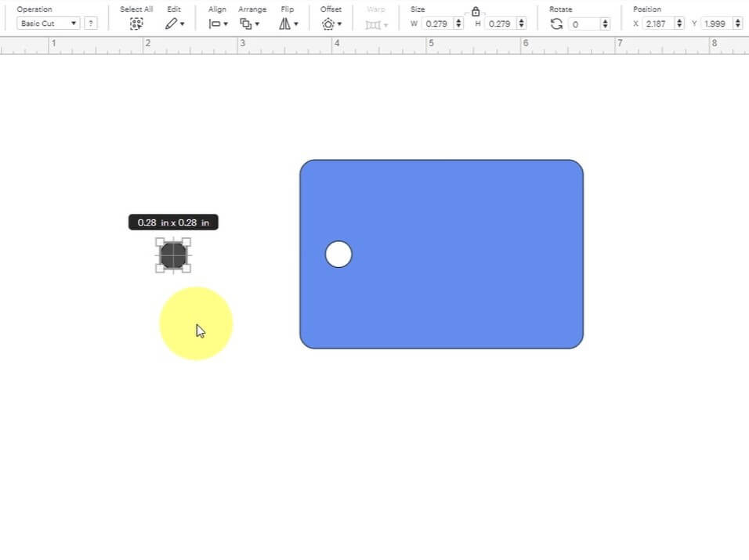The image size is (749, 560).
Task: Adjust the Position X stepper arrows
Action: (679, 23)
